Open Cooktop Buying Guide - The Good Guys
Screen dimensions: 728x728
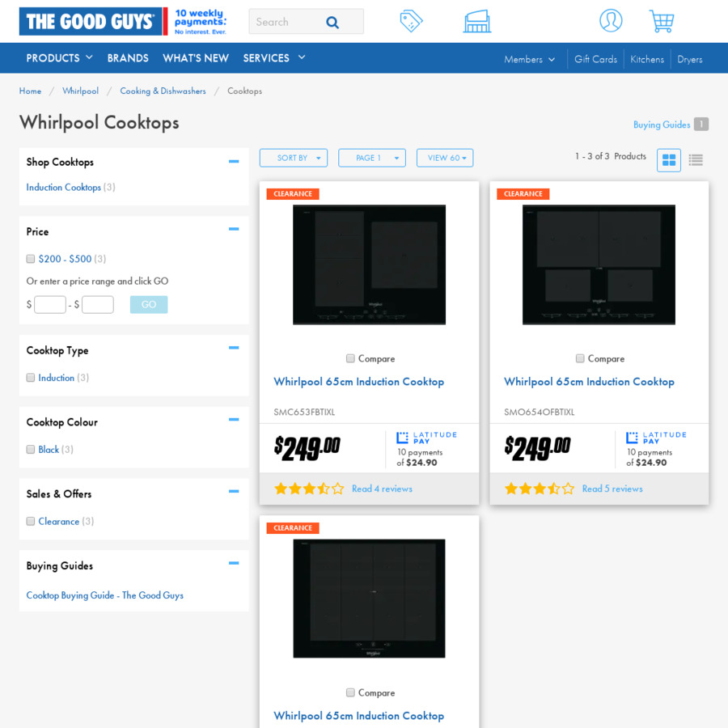tap(105, 595)
